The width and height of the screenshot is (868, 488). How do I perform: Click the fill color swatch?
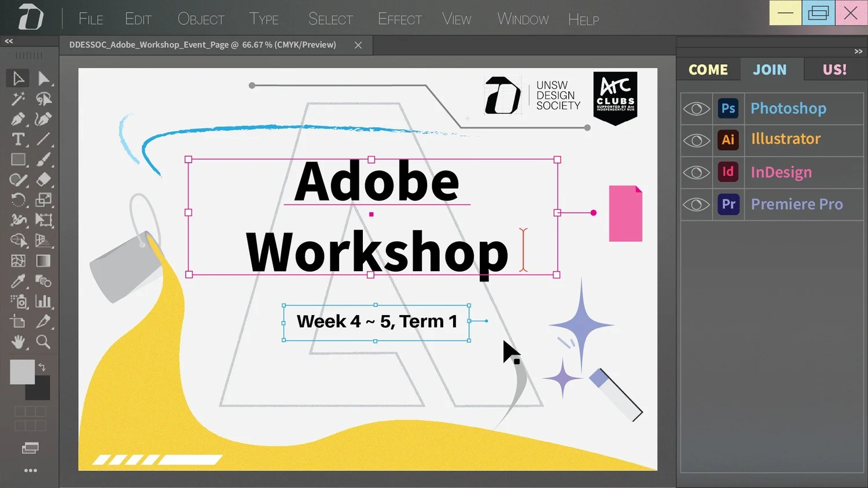click(22, 372)
